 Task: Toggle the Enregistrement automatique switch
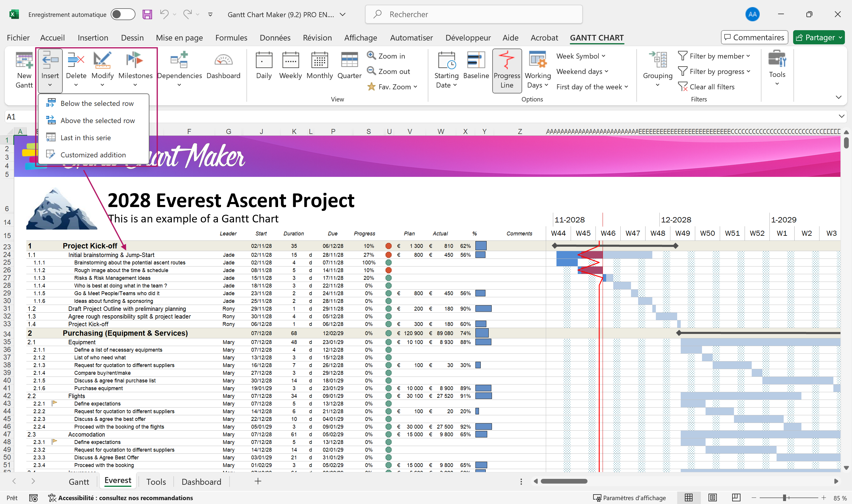(122, 14)
